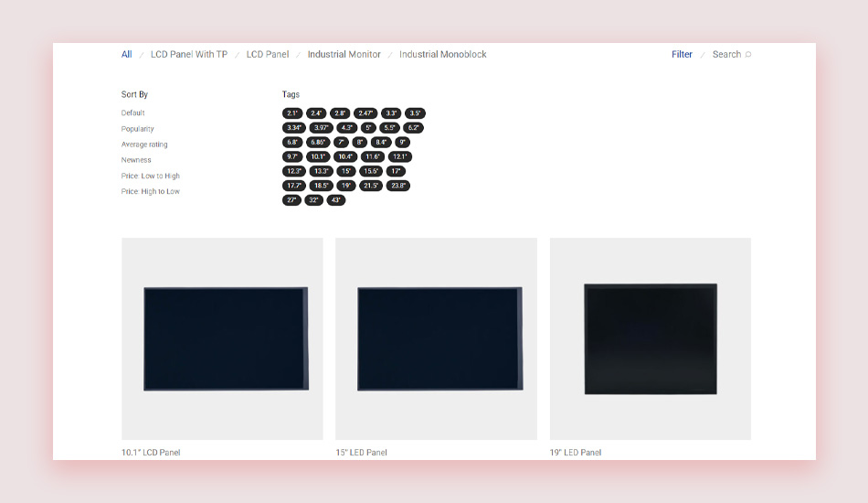The image size is (868, 503).
Task: Filter by the 13.3" tag
Action: point(321,171)
